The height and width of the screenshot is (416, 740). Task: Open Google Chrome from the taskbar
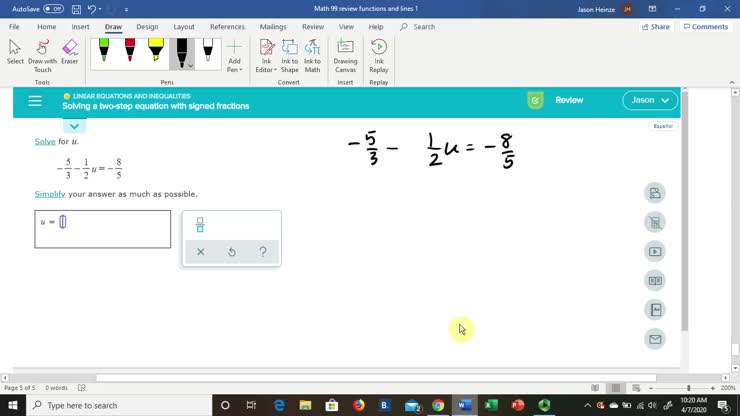[438, 405]
